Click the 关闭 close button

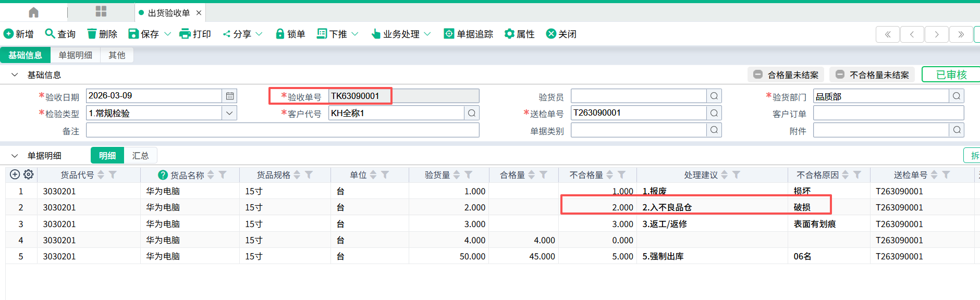click(x=561, y=34)
